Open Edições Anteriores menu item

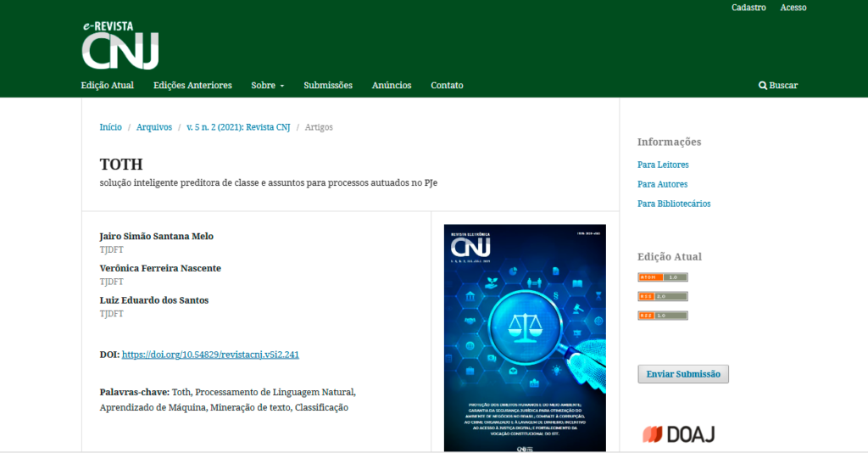pos(192,86)
